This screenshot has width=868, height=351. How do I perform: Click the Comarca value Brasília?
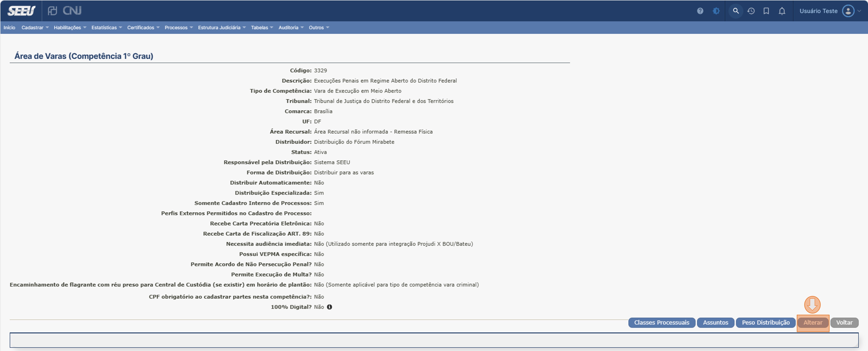[x=323, y=111]
